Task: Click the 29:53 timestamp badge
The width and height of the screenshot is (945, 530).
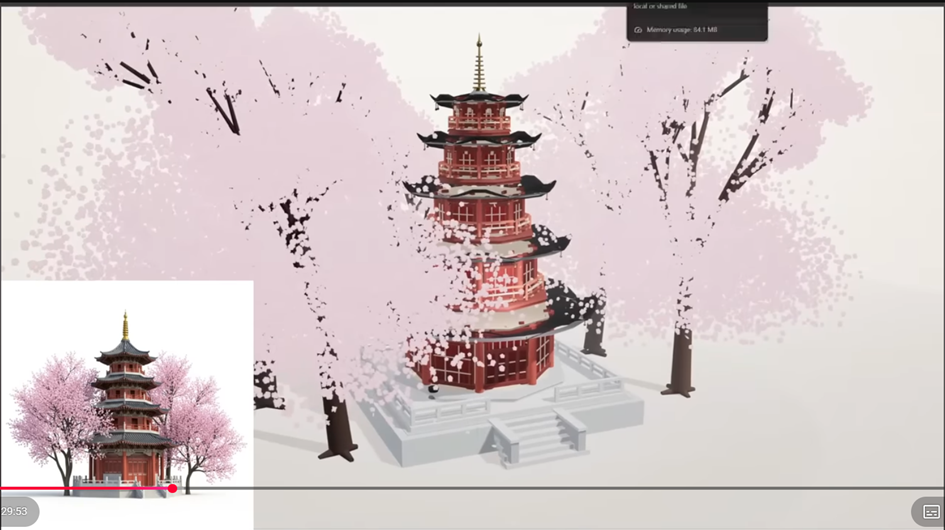Action: (15, 512)
